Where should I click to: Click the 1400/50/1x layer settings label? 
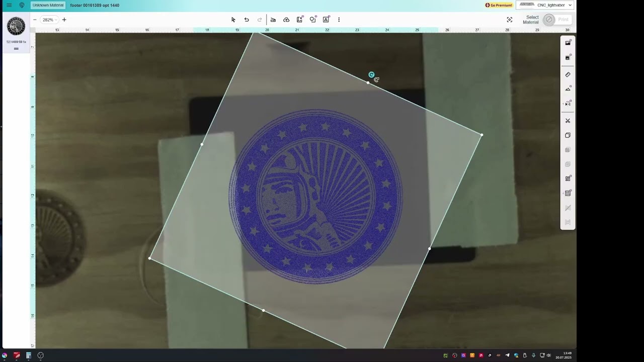[16, 42]
